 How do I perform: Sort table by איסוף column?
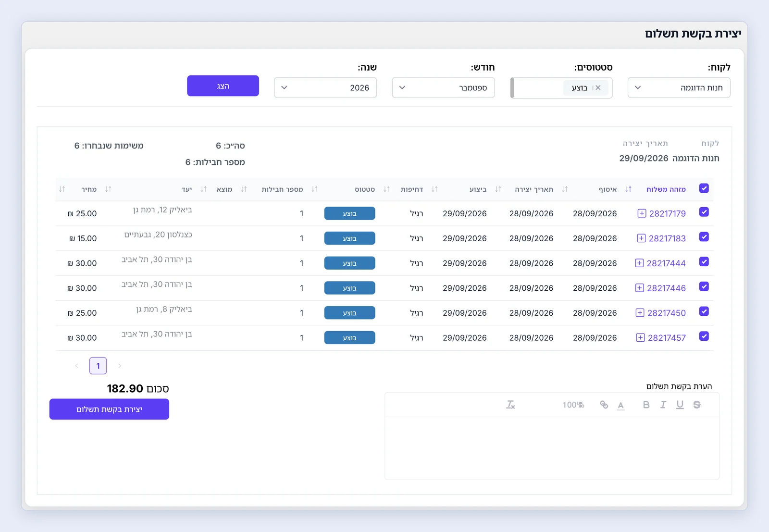[565, 189]
